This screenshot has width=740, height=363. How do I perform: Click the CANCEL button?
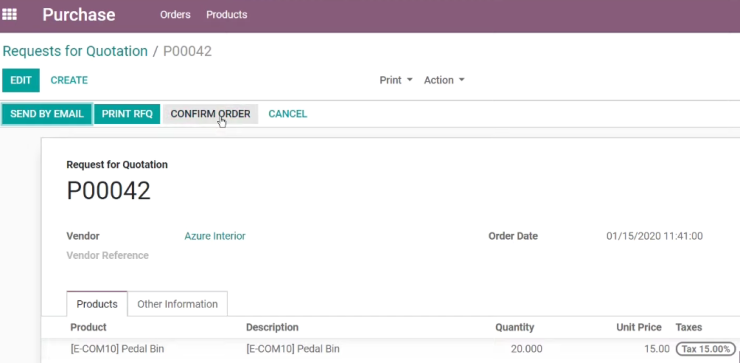[287, 114]
